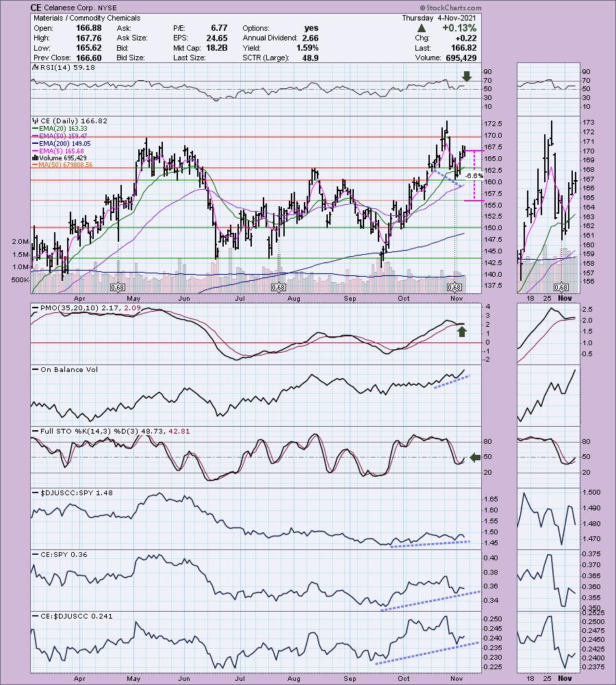Click the date Thursday 4-Nov-2021
The width and height of the screenshot is (616, 685).
pos(439,18)
